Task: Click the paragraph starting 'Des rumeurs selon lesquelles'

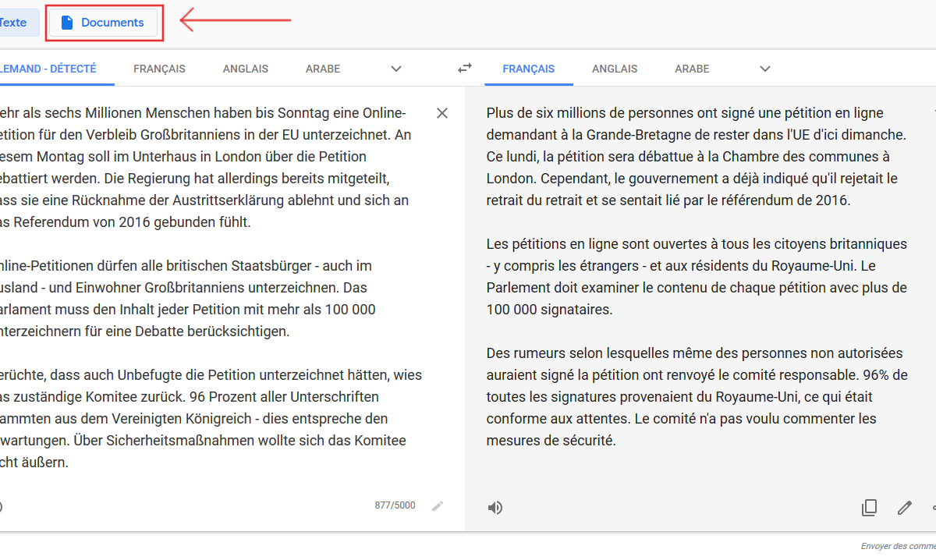Action: pyautogui.click(x=697, y=397)
